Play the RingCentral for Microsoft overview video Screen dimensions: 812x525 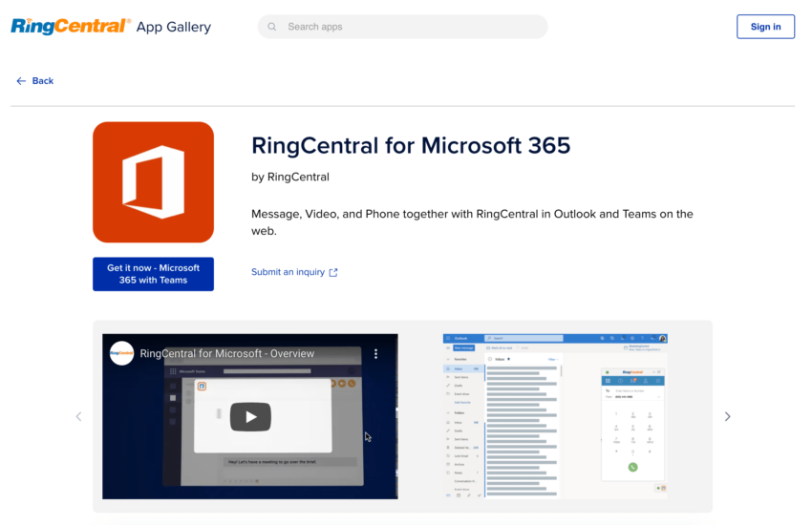[x=250, y=416]
